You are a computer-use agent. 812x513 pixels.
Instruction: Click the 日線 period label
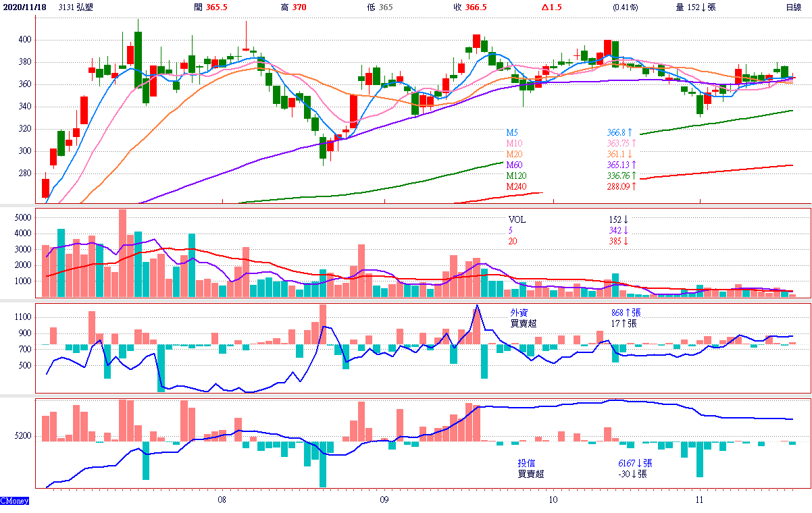(794, 7)
